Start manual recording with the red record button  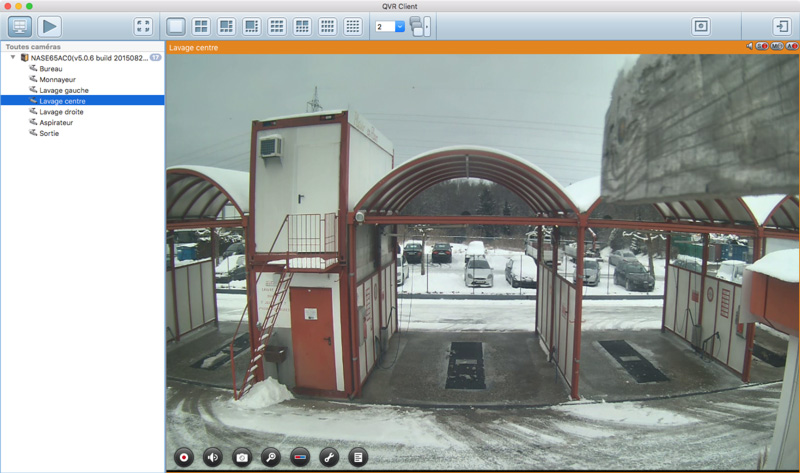click(184, 456)
